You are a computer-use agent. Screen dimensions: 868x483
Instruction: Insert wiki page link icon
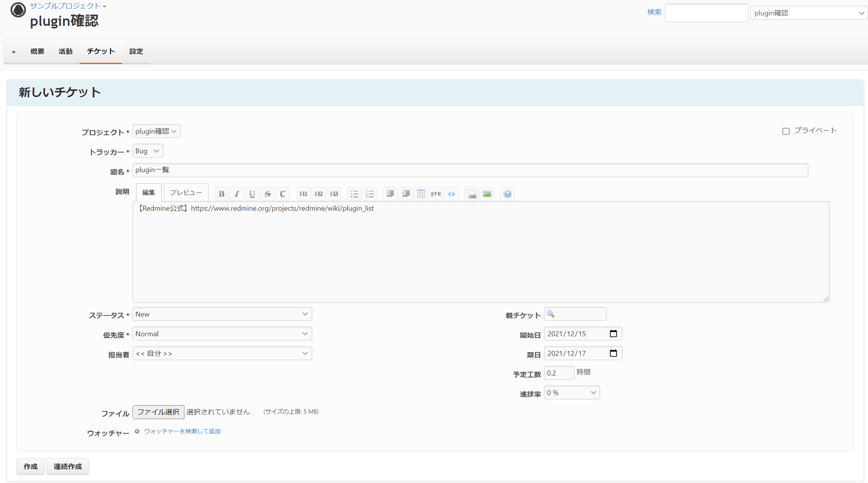coord(472,194)
